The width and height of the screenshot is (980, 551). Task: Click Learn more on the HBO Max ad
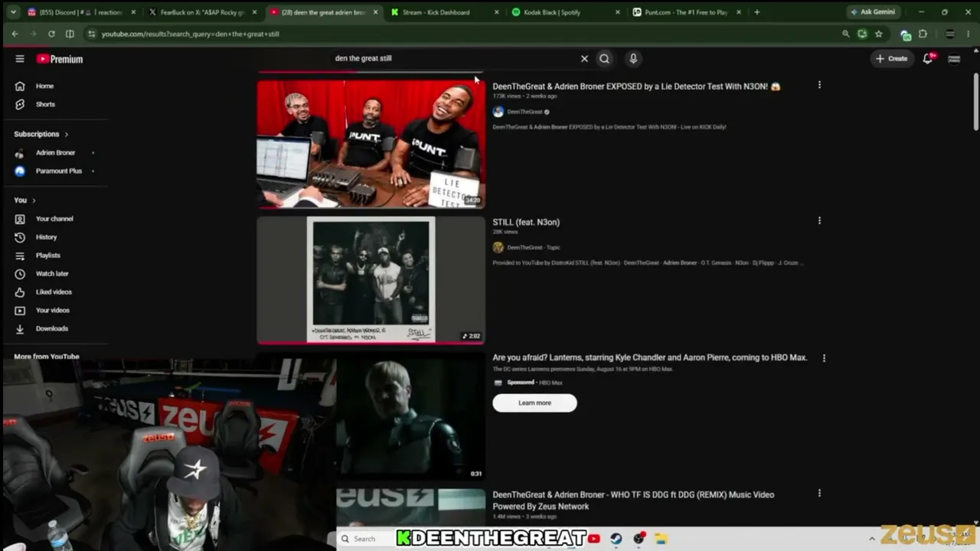(x=534, y=403)
